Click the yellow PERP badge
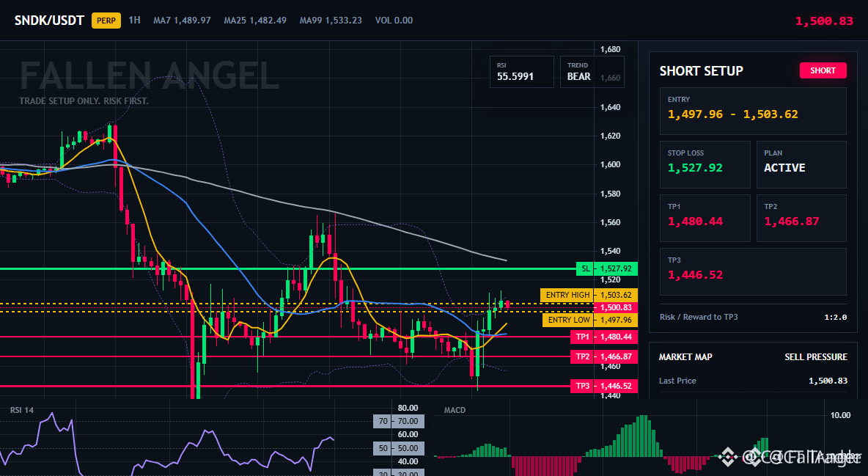This screenshot has width=868, height=476. pyautogui.click(x=106, y=21)
